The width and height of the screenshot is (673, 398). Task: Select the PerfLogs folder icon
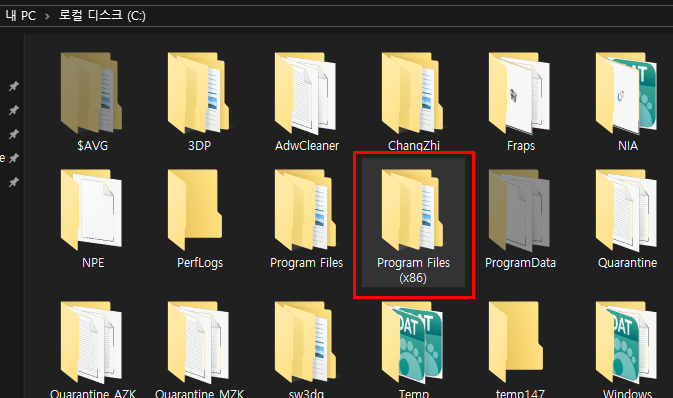pyautogui.click(x=195, y=210)
